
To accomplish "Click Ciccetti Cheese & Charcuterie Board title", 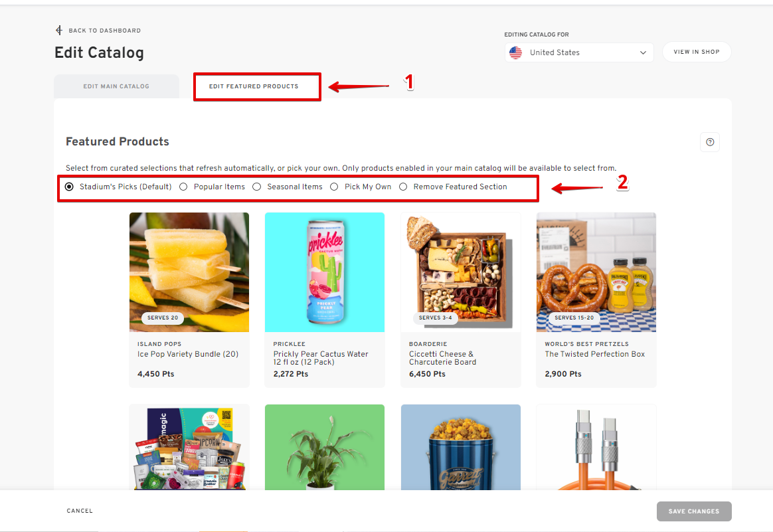I will point(443,358).
